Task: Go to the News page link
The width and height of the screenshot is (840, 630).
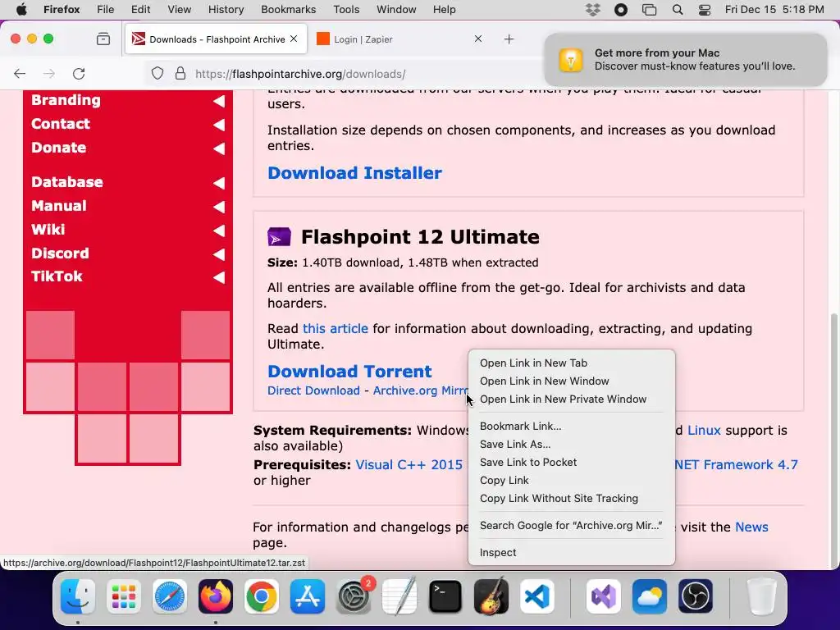Action: (x=751, y=527)
